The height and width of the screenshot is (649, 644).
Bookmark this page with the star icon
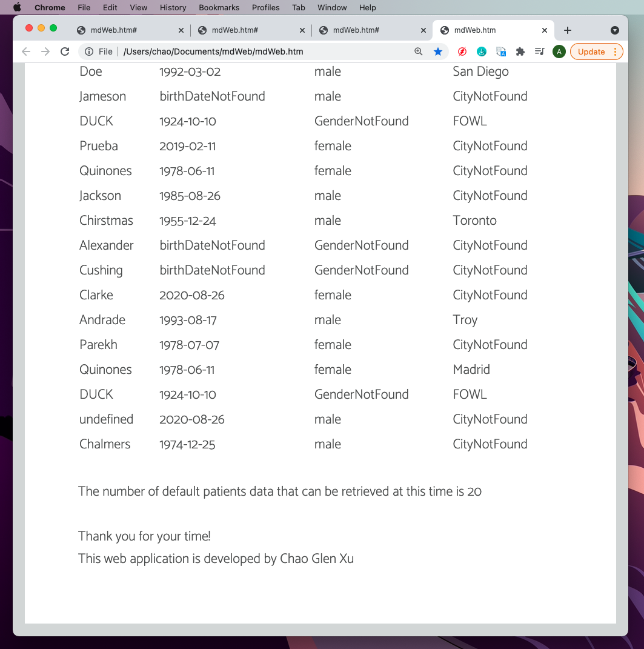tap(438, 52)
